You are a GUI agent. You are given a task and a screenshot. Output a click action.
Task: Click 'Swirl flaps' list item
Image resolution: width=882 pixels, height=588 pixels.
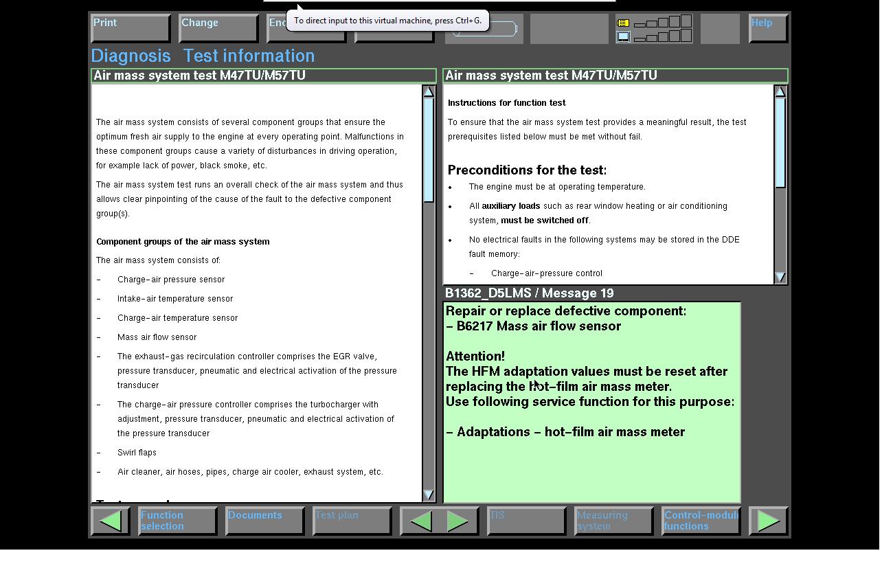[137, 453]
